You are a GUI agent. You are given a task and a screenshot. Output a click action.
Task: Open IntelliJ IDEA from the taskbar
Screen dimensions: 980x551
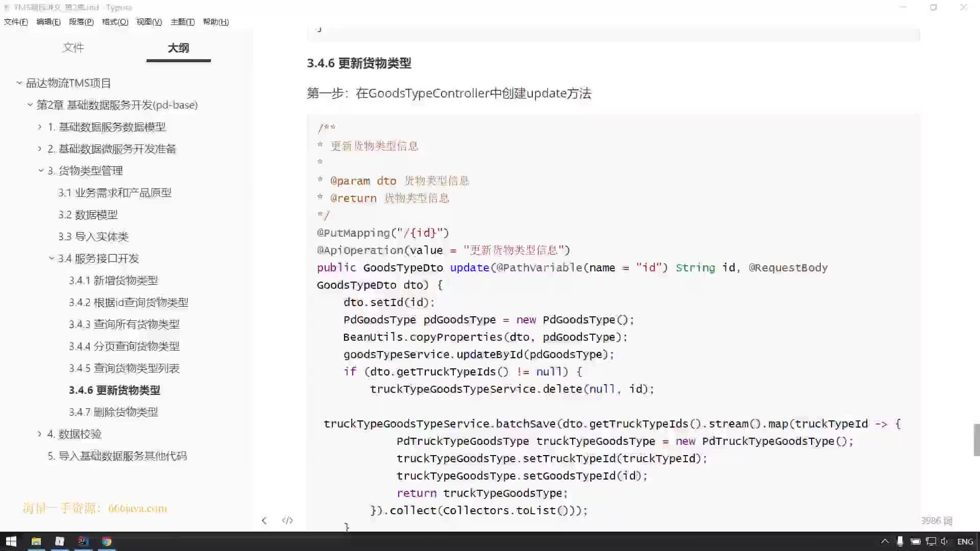pyautogui.click(x=83, y=541)
